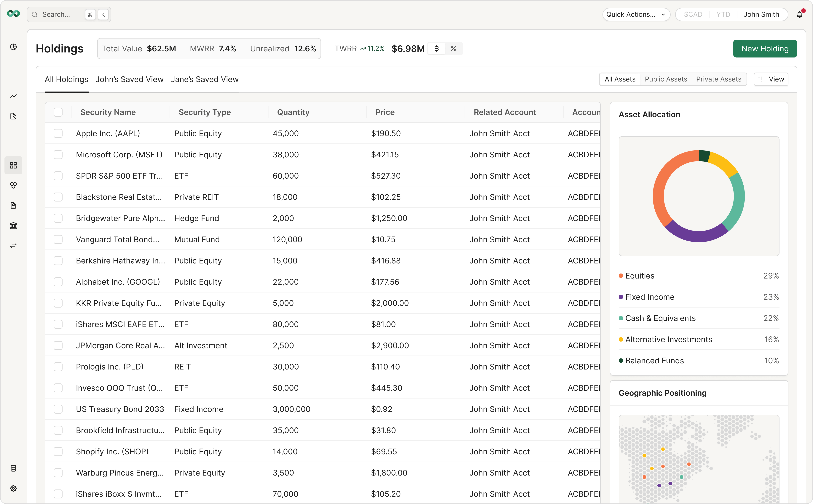Open John's Saved View tab
The image size is (813, 504).
pos(129,79)
